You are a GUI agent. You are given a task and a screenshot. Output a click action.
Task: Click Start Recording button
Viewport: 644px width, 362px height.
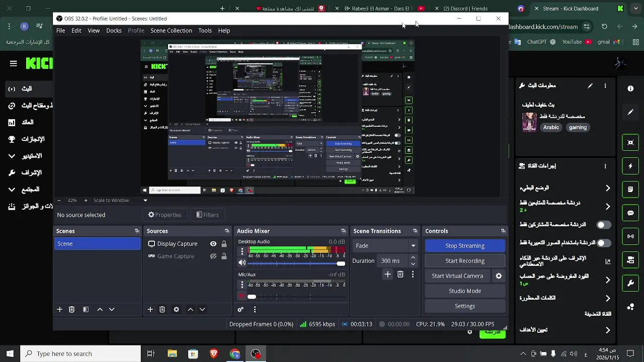pos(465,260)
